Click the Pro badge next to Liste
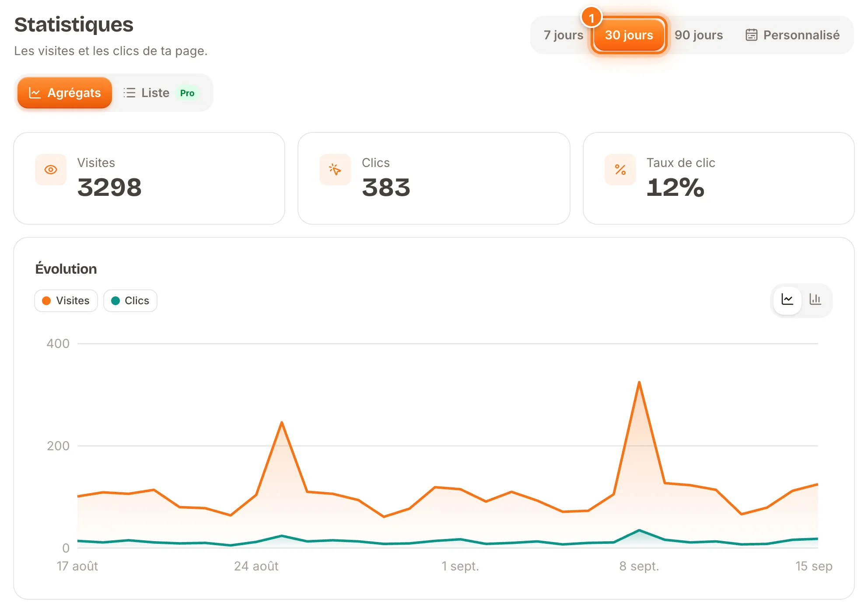Image resolution: width=868 pixels, height=612 pixels. pyautogui.click(x=187, y=93)
